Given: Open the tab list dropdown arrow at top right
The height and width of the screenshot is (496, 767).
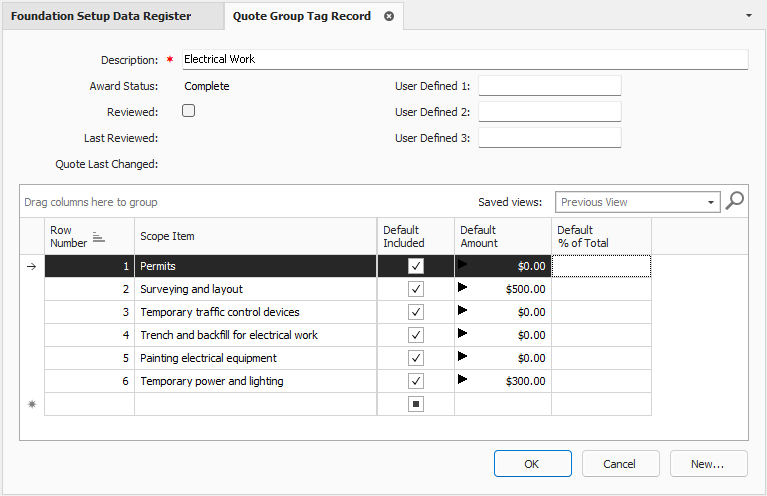Looking at the screenshot, I should click(x=749, y=16).
